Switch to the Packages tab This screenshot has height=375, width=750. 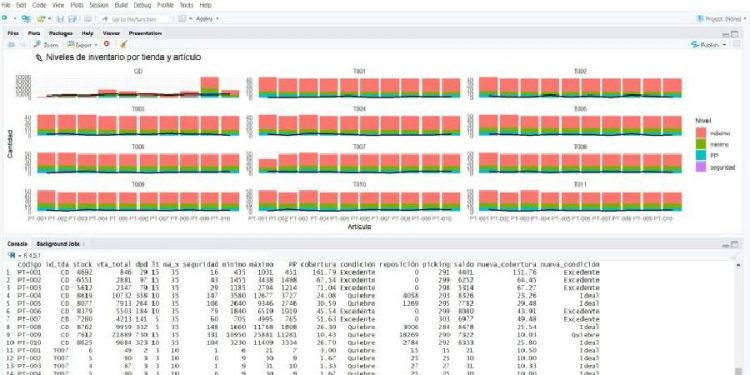coord(61,33)
